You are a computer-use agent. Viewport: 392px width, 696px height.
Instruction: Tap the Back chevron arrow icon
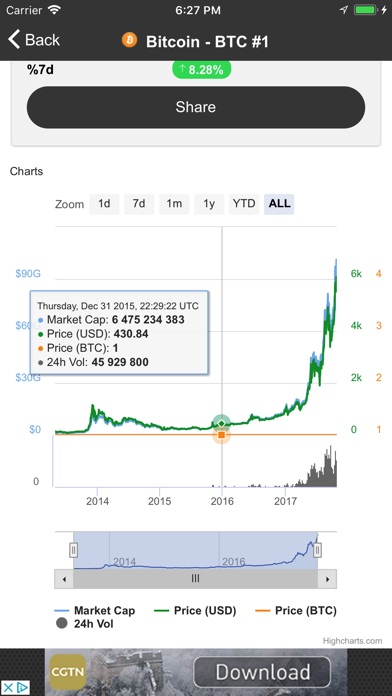point(14,40)
